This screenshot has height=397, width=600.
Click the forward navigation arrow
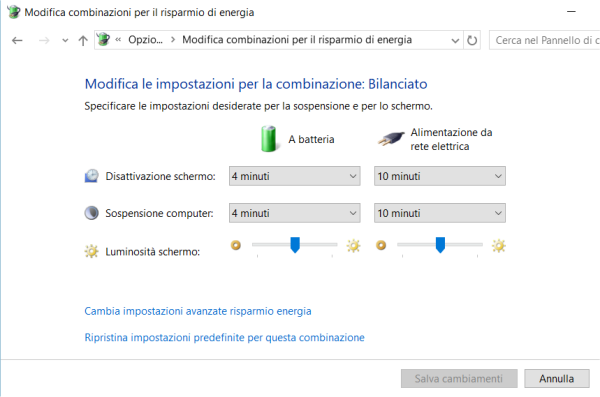(x=44, y=40)
